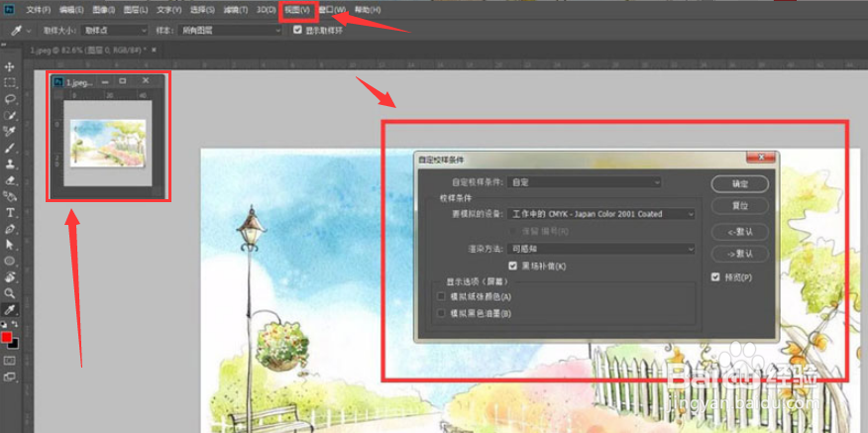Screen dimensions: 868x433
Task: Open 文件(F) menu
Action: pos(39,10)
